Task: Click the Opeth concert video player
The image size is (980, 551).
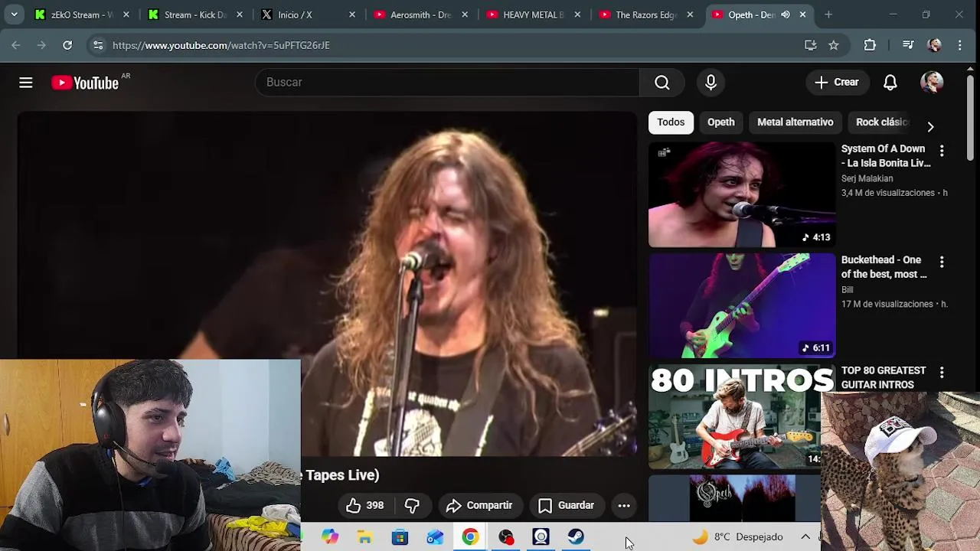Action: tap(327, 283)
